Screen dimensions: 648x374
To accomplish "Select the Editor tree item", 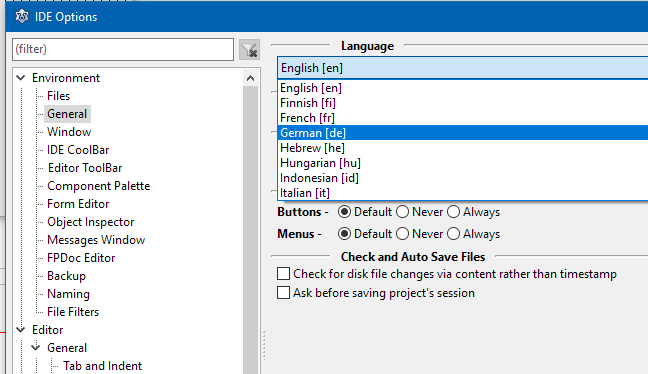I will pos(48,330).
